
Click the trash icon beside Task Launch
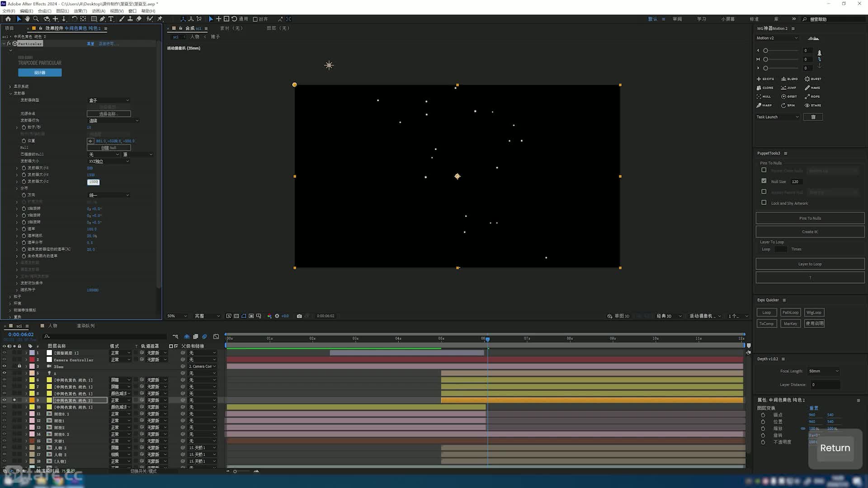813,117
